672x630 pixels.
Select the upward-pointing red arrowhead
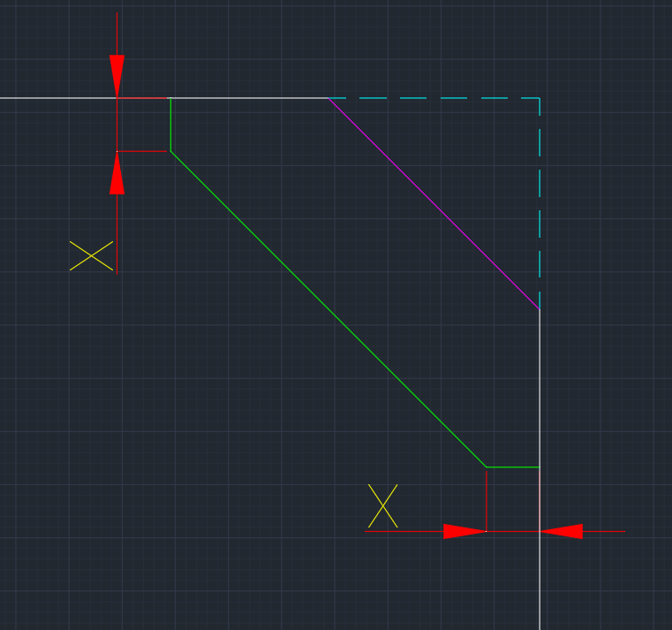pos(117,173)
